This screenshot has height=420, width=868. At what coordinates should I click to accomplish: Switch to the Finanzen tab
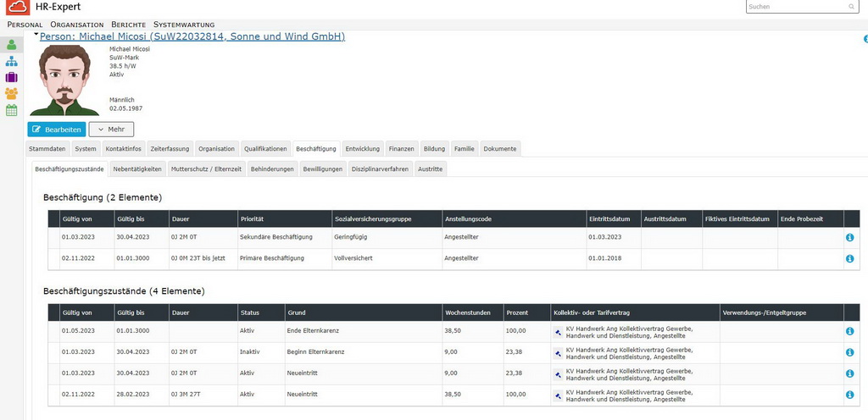401,149
